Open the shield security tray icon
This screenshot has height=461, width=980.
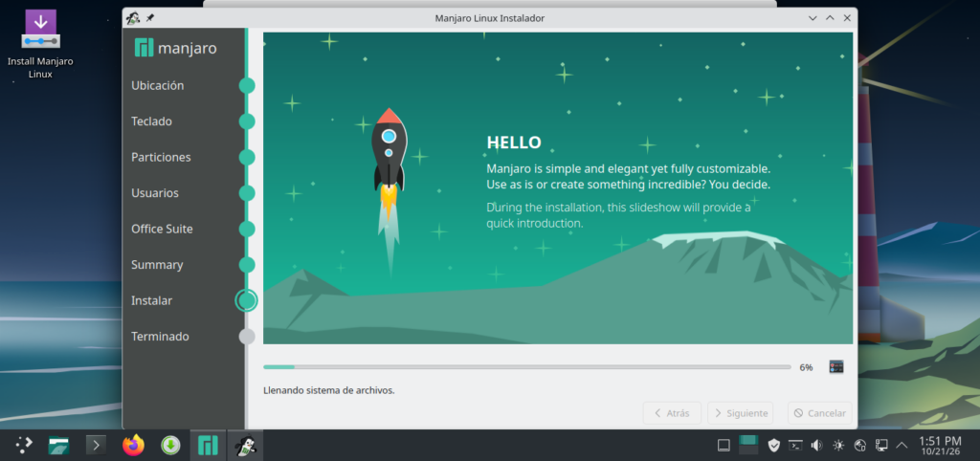pyautogui.click(x=774, y=446)
